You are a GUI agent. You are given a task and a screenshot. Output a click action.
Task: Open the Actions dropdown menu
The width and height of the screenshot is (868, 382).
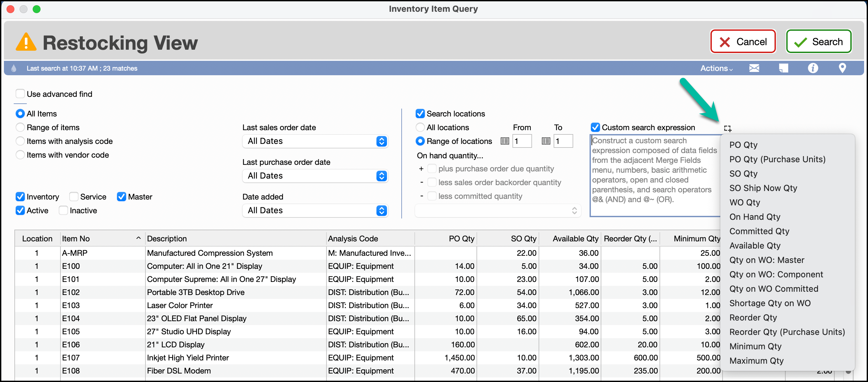click(x=716, y=68)
